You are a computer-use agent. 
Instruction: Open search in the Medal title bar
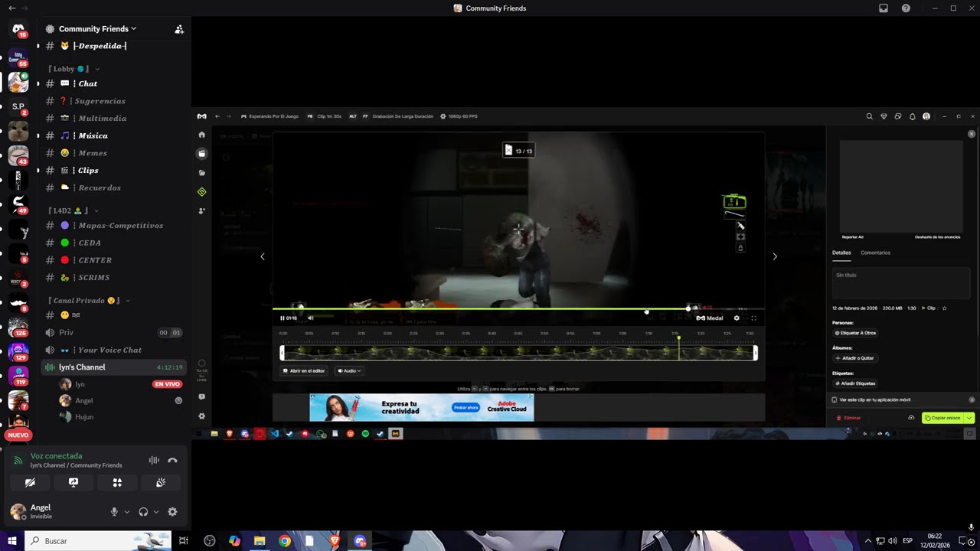pyautogui.click(x=869, y=116)
